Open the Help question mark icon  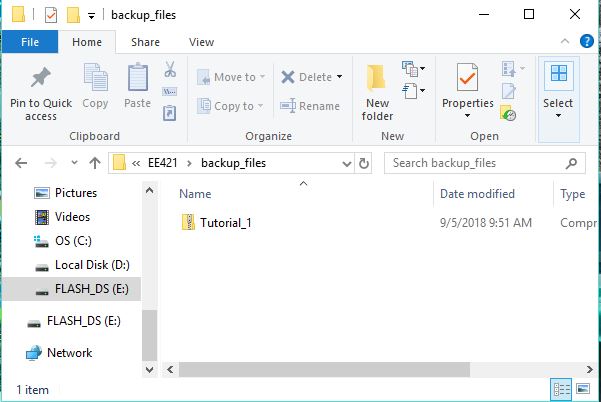tap(587, 41)
